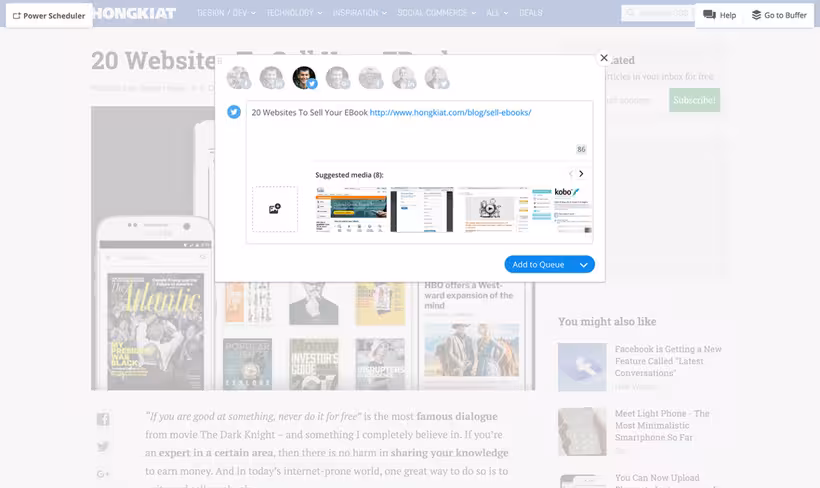820x488 pixels.
Task: Select the second LinkedIn profile avatar
Action: tap(403, 77)
